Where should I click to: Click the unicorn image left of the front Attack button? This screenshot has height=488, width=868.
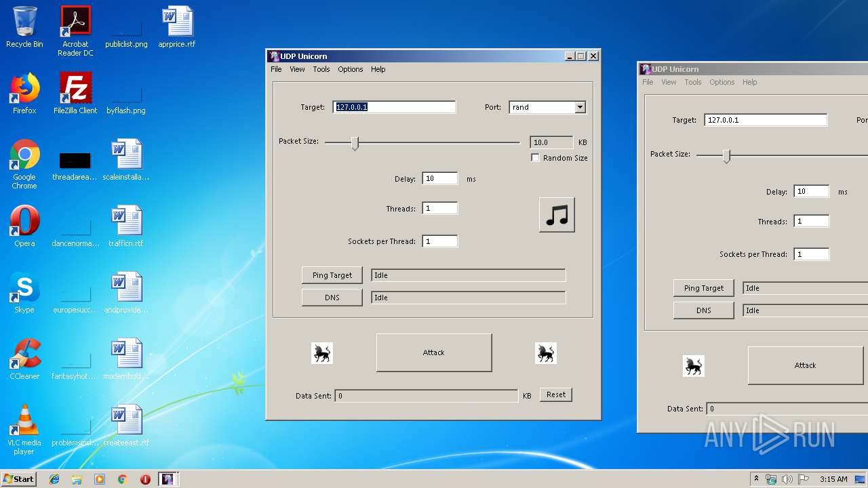(x=322, y=352)
